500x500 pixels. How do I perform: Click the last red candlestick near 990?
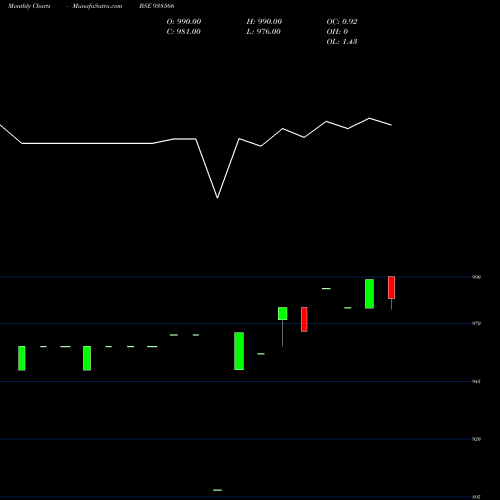(x=391, y=287)
